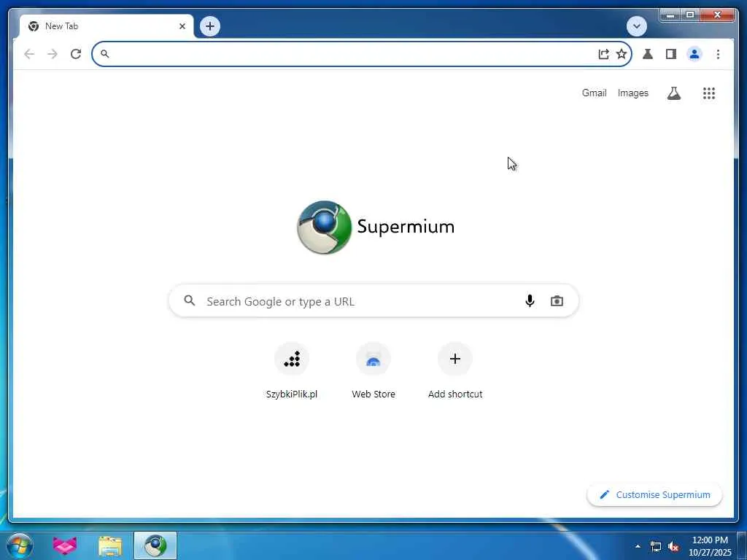
Task: Click the search box magnifier icon
Action: [x=190, y=301]
